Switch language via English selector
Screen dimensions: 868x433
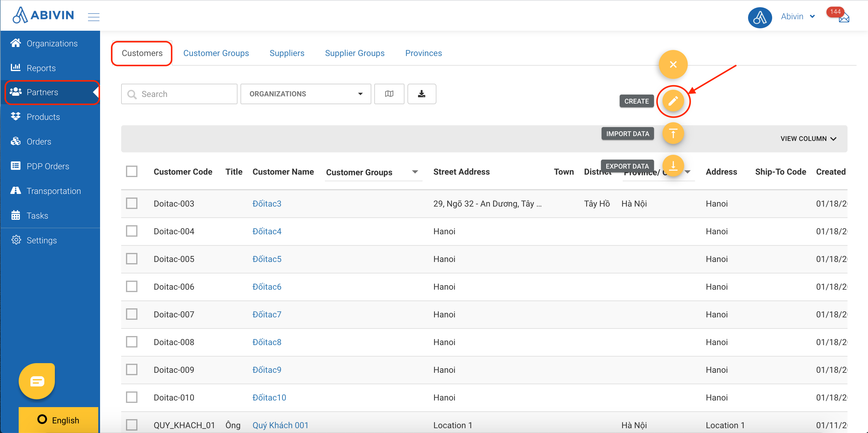[58, 420]
